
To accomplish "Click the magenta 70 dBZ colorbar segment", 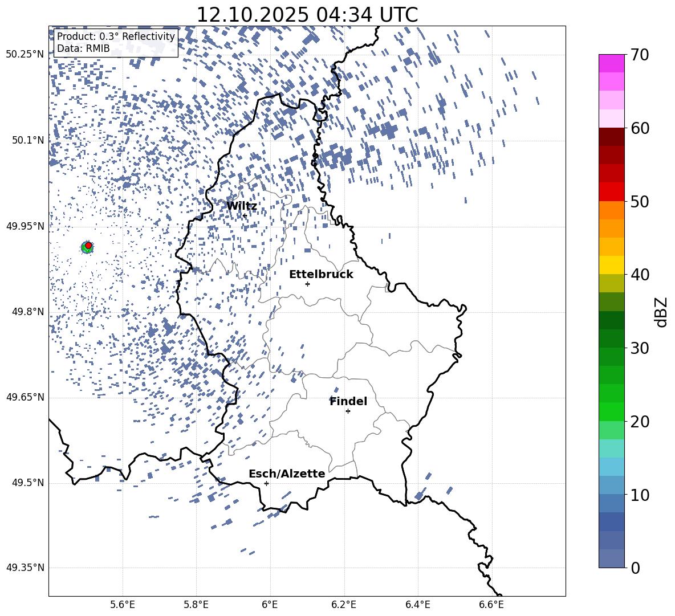I will click(x=611, y=63).
